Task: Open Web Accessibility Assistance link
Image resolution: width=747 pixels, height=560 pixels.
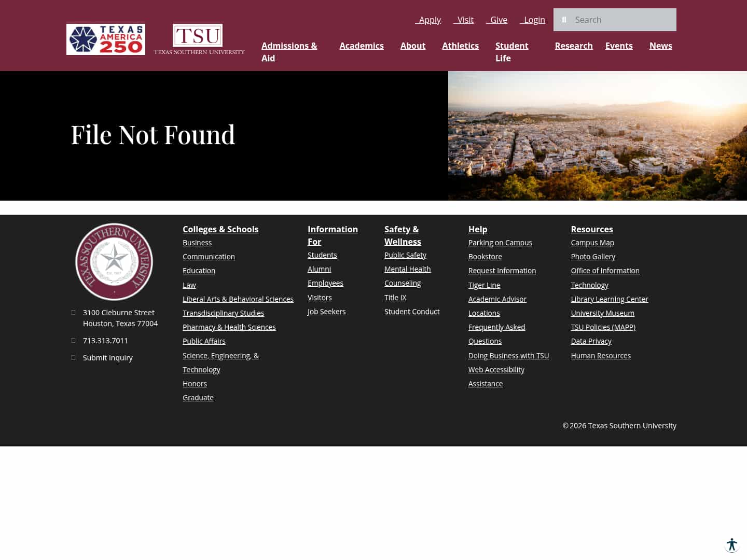Action: 496,376
